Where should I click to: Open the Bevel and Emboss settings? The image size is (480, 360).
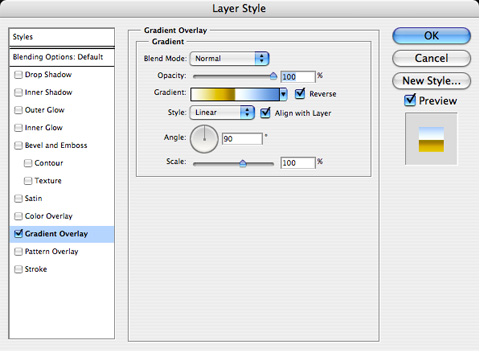pyautogui.click(x=56, y=145)
